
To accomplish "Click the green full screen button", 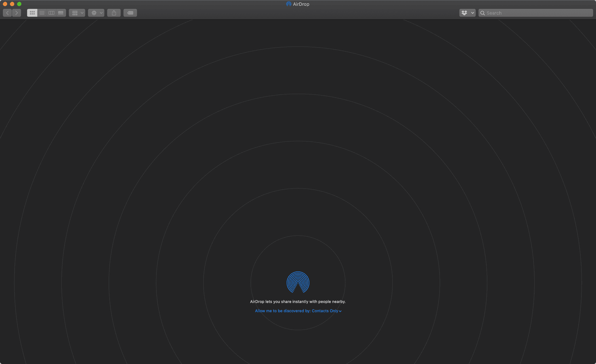I will click(x=19, y=4).
